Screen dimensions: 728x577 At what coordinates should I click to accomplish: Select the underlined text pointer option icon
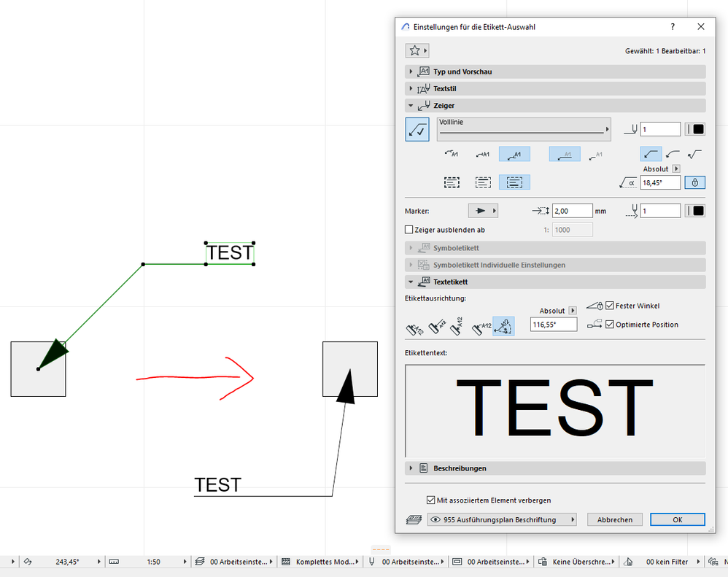(565, 154)
